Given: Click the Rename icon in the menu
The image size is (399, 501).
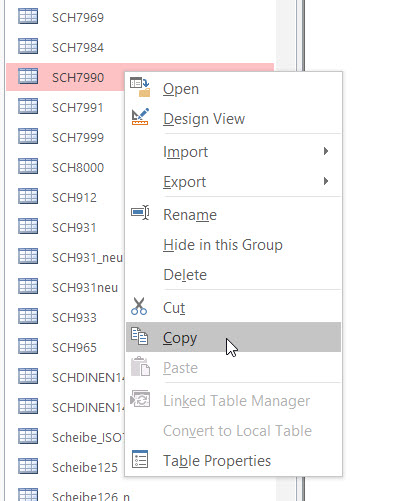Looking at the screenshot, I should (140, 213).
